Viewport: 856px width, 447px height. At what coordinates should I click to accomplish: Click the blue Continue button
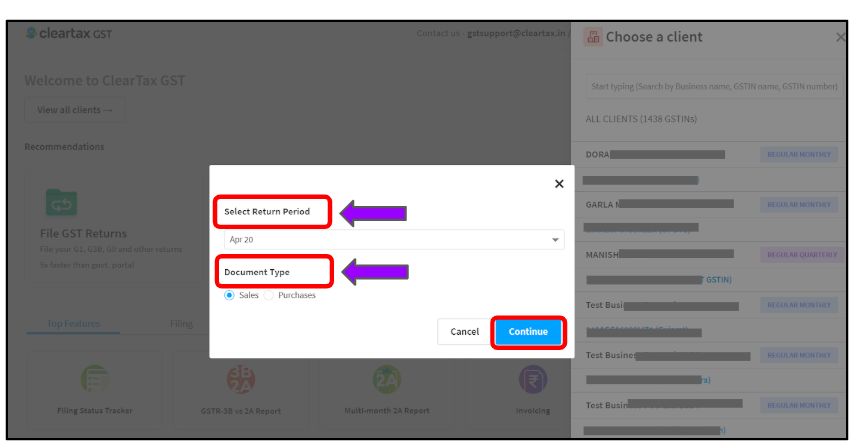pos(528,332)
